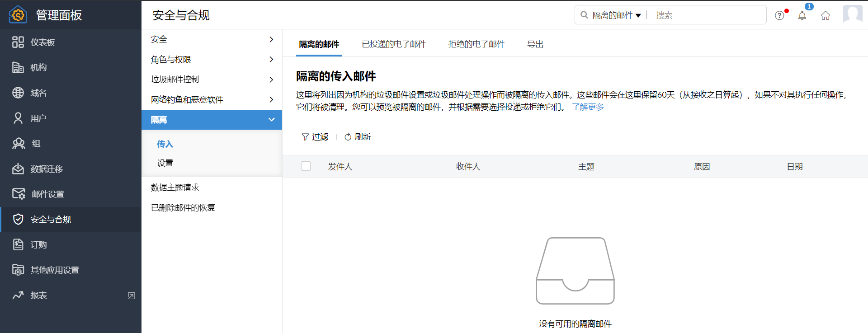The image size is (868, 333).
Task: Open the 邮件设置 envelope gear icon
Action: pos(19,194)
